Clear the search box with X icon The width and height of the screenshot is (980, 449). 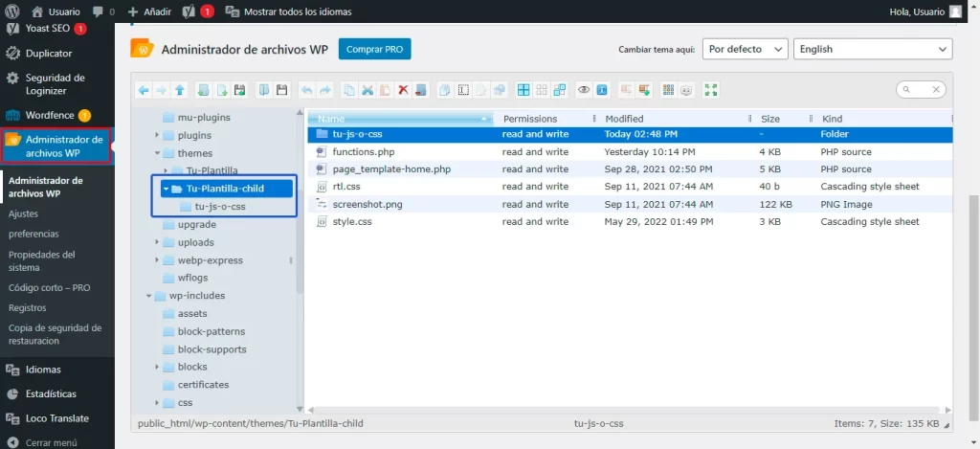(936, 90)
